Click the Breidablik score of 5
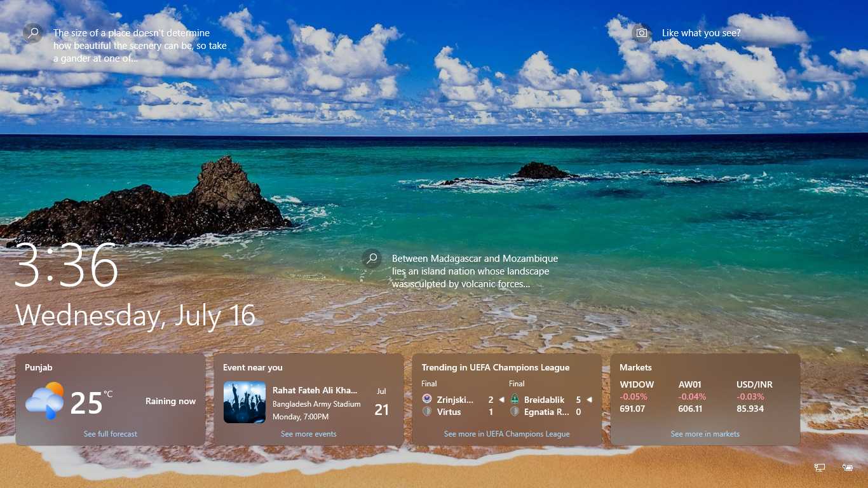Screen dimensions: 868x488 [x=578, y=400]
